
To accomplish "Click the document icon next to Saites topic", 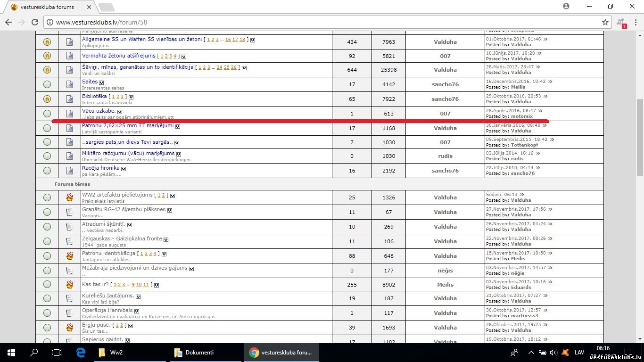I will pos(70,84).
